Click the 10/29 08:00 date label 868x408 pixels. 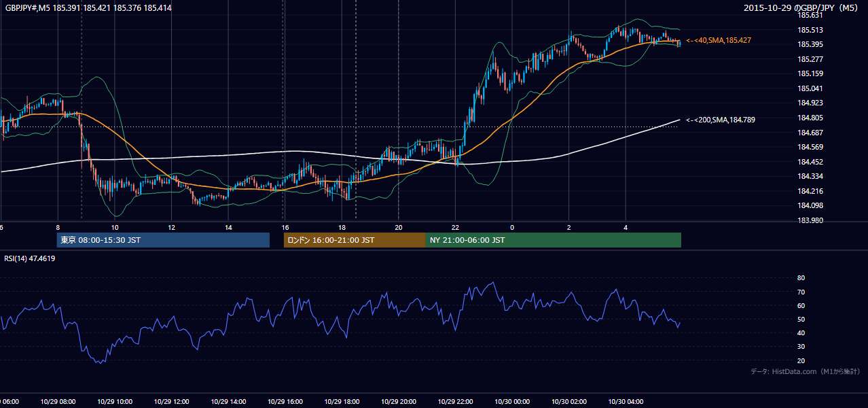pos(58,402)
